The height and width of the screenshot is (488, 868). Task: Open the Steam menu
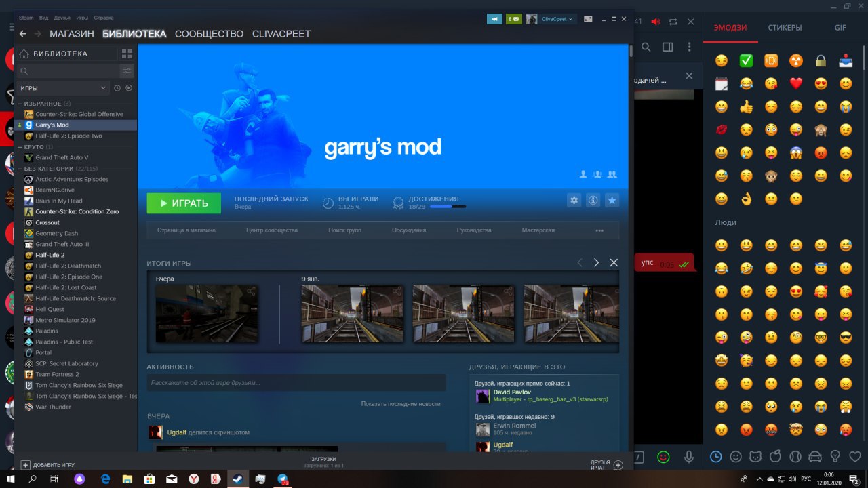[x=26, y=18]
